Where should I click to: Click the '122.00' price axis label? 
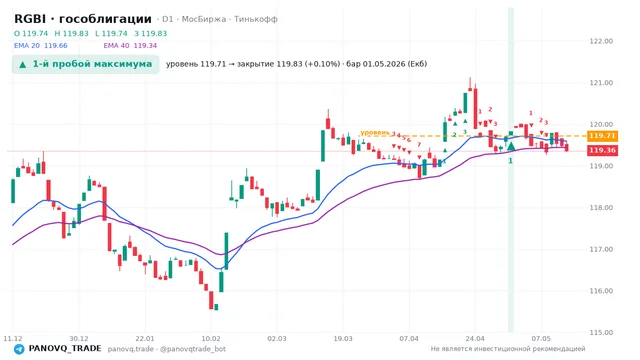click(601, 41)
